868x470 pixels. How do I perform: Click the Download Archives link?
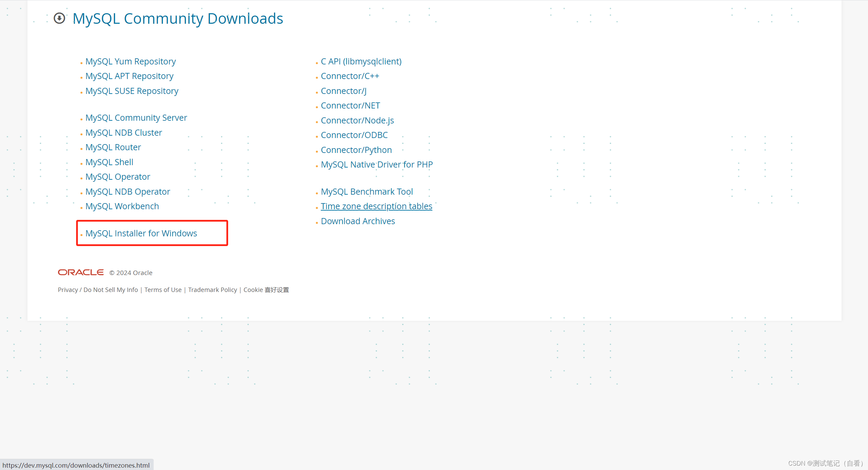coord(358,220)
